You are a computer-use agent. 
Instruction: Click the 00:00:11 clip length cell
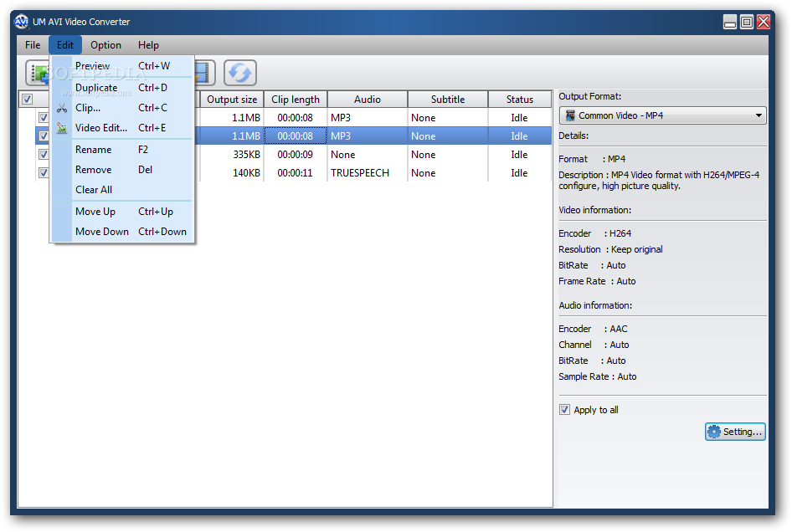pos(296,173)
